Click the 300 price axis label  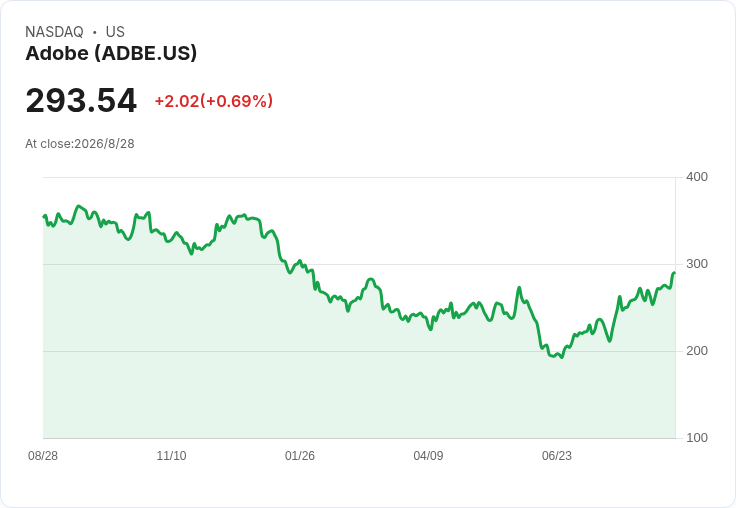pyautogui.click(x=697, y=264)
